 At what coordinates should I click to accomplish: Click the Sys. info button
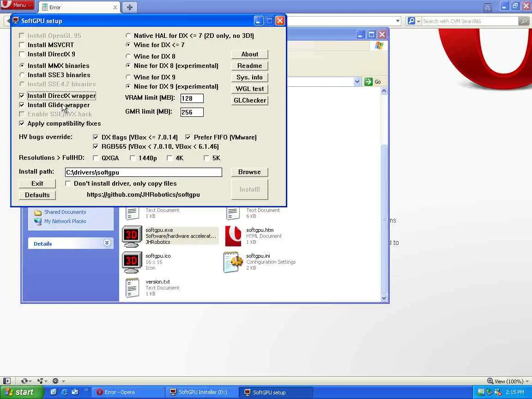click(x=250, y=78)
